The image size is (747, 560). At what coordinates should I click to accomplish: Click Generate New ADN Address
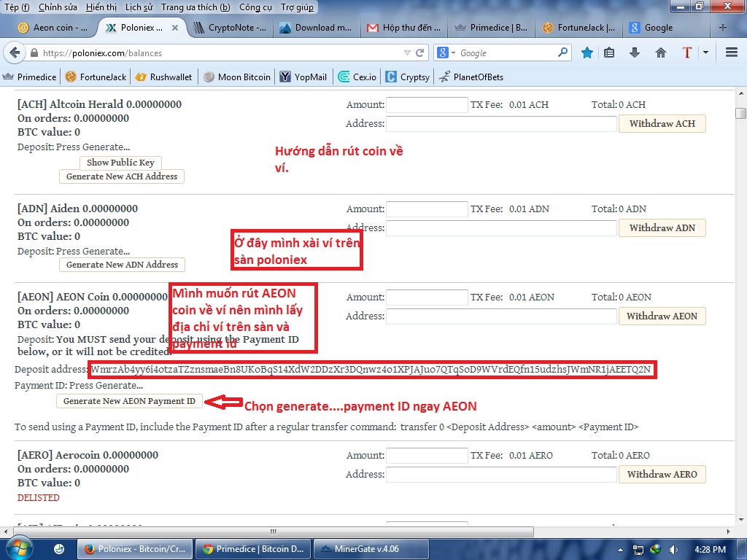122,264
